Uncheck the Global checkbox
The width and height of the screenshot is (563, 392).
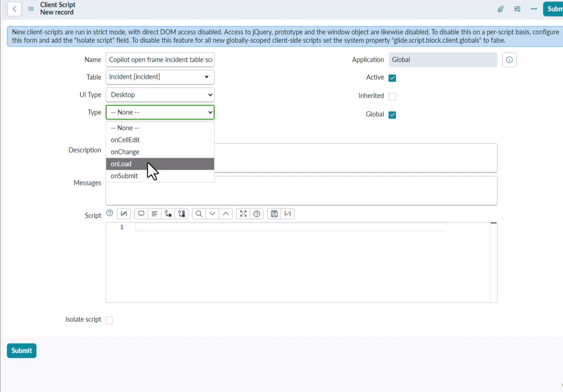(392, 115)
